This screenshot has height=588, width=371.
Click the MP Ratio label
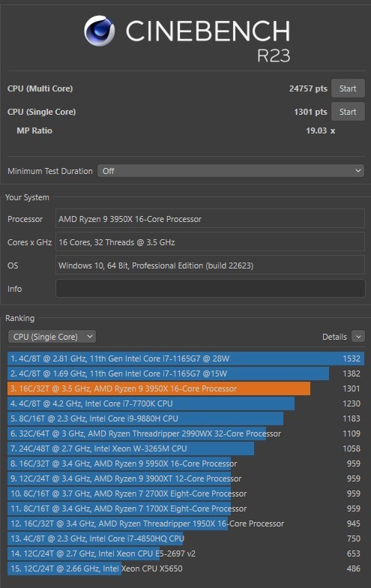pyautogui.click(x=34, y=130)
